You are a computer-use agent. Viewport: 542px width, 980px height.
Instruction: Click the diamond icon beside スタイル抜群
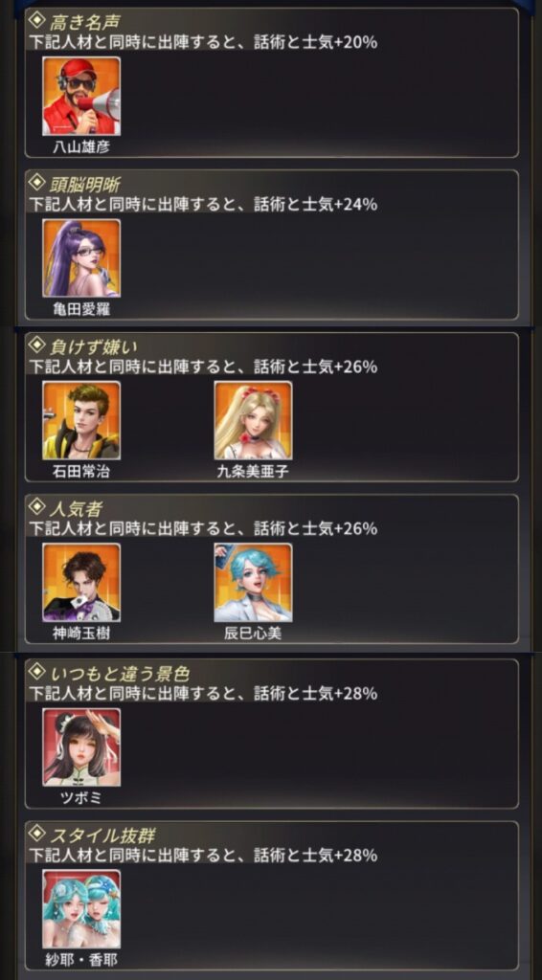(x=37, y=835)
